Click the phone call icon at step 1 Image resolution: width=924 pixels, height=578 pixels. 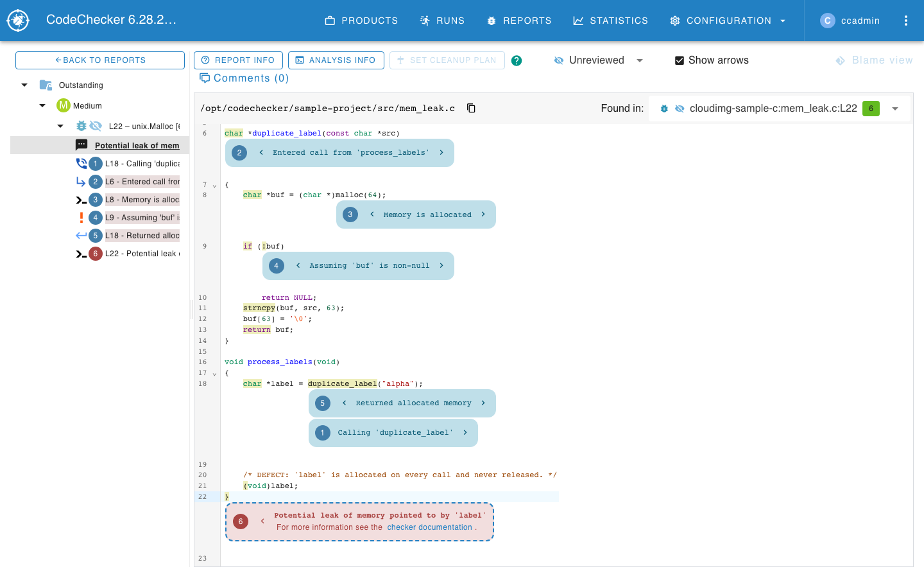pyautogui.click(x=81, y=163)
